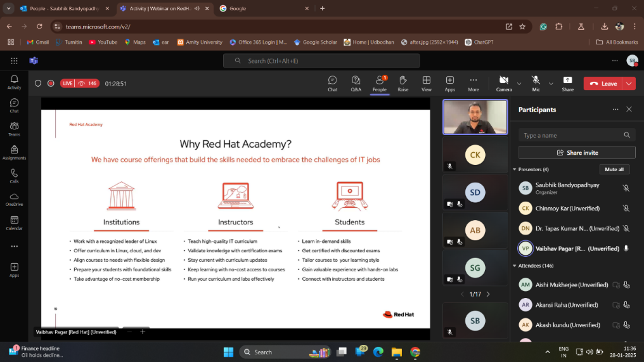
Task: Toggle mic for Chinmoy Kar
Action: [626, 209]
